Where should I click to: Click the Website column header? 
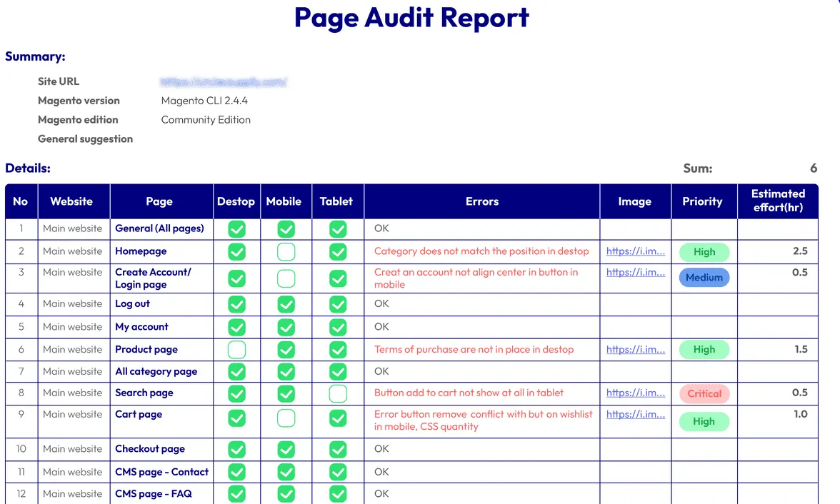(x=74, y=201)
